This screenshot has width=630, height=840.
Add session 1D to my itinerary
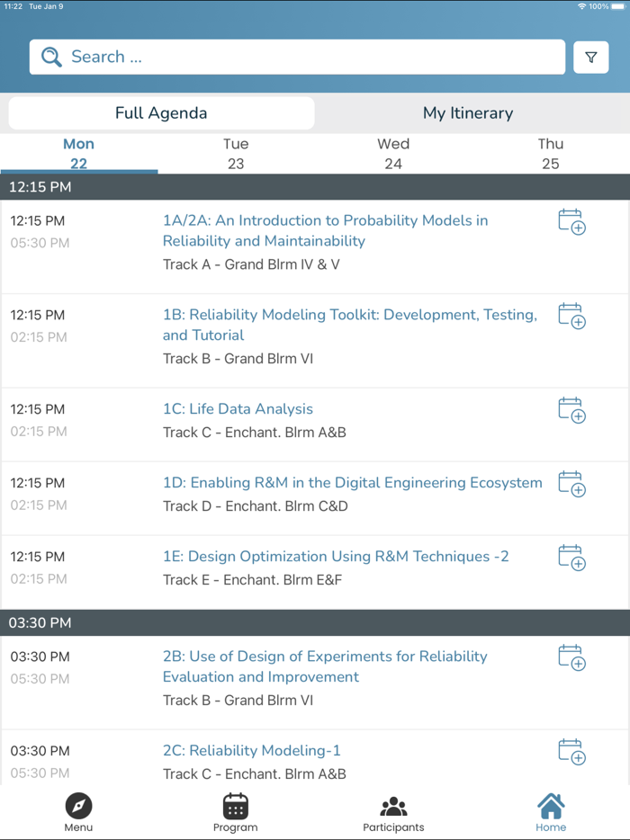(571, 484)
